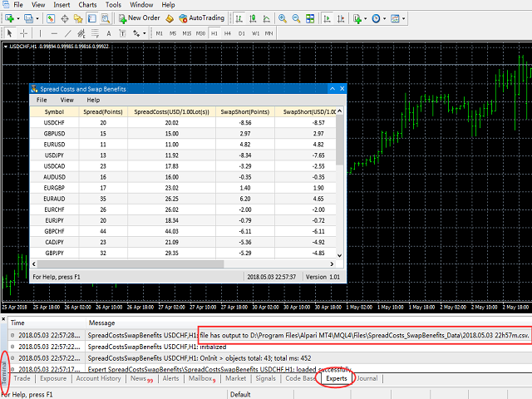The image size is (532, 399).
Task: Switch timeframe to M15
Action: point(186,33)
